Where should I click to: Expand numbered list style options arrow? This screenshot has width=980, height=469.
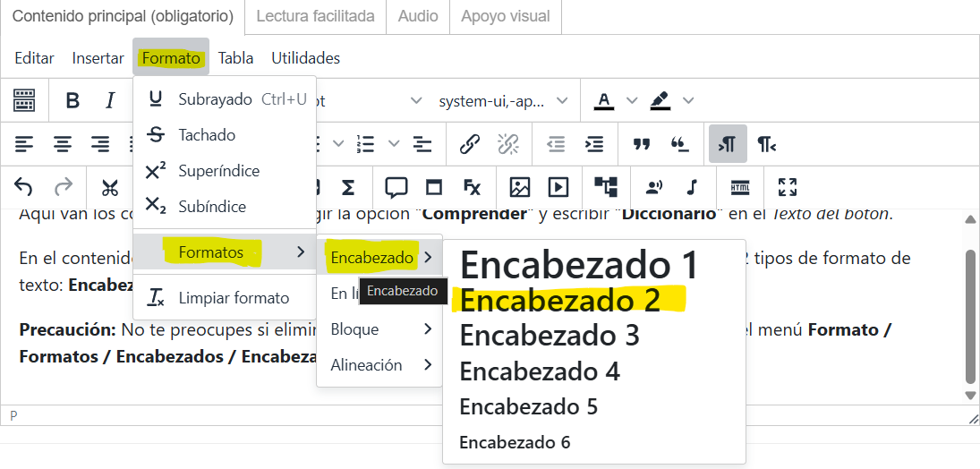coord(394,144)
